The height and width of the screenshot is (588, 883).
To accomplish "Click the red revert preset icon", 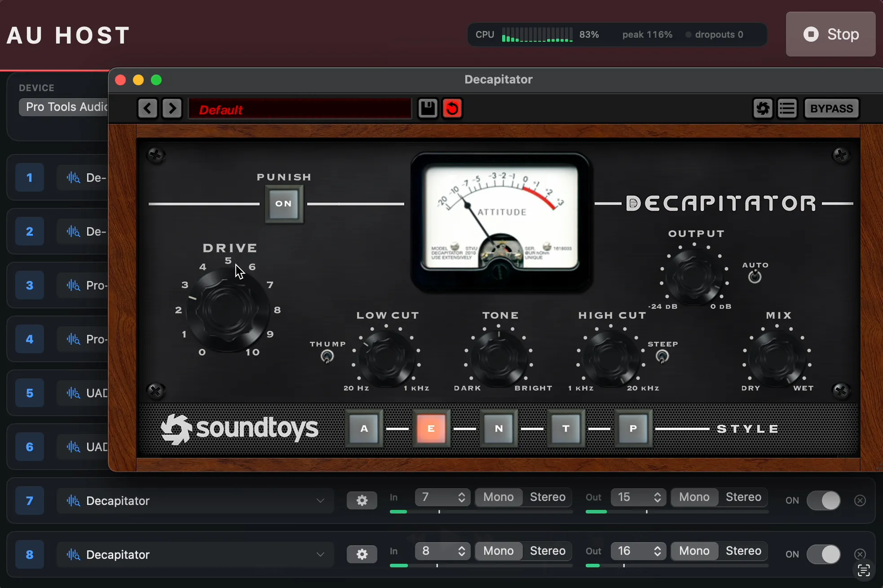I will [x=452, y=109].
